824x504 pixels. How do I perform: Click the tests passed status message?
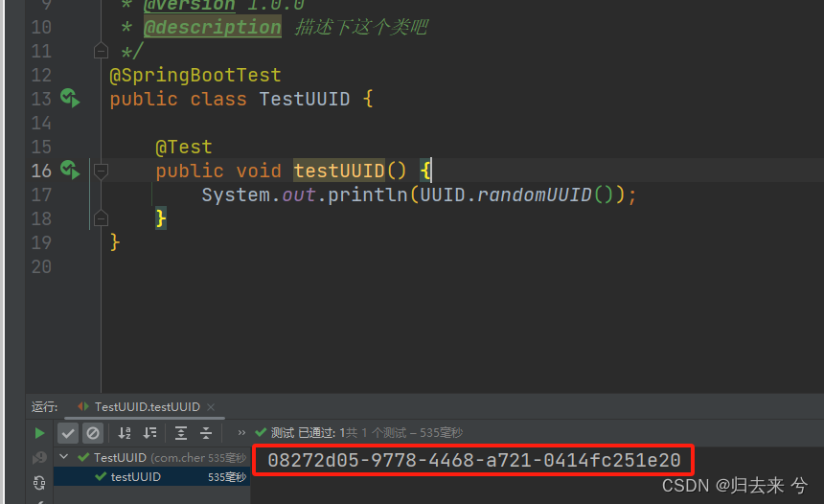point(366,433)
